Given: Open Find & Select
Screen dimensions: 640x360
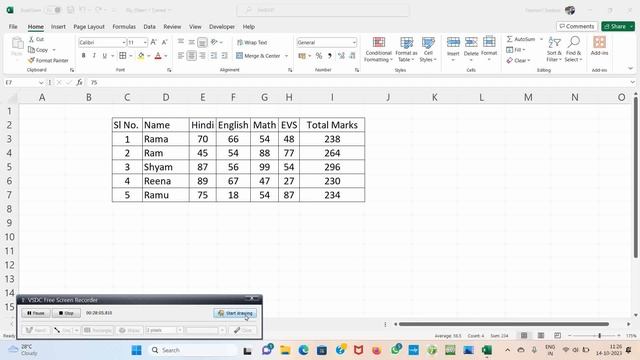Looking at the screenshot, I should coord(573,49).
